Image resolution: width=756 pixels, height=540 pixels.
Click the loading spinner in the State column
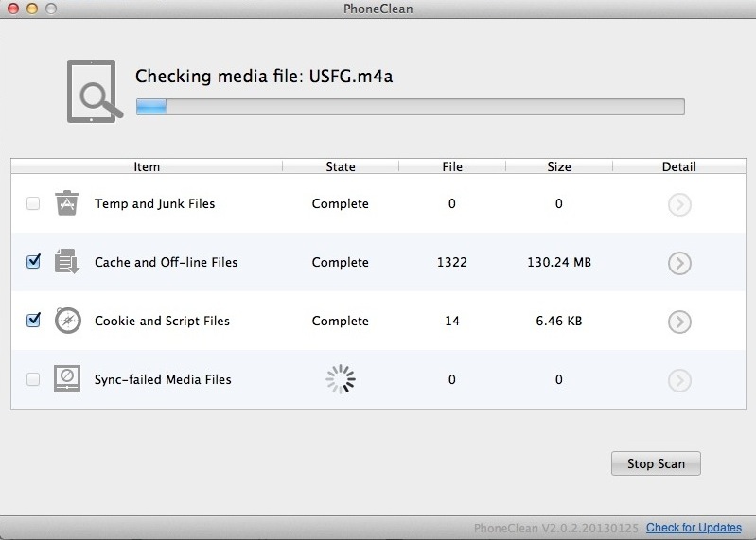[x=341, y=379]
